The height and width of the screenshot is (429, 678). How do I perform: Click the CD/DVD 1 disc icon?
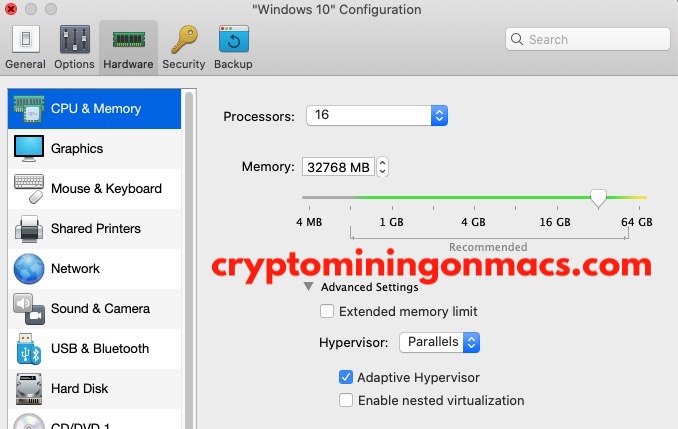click(29, 422)
